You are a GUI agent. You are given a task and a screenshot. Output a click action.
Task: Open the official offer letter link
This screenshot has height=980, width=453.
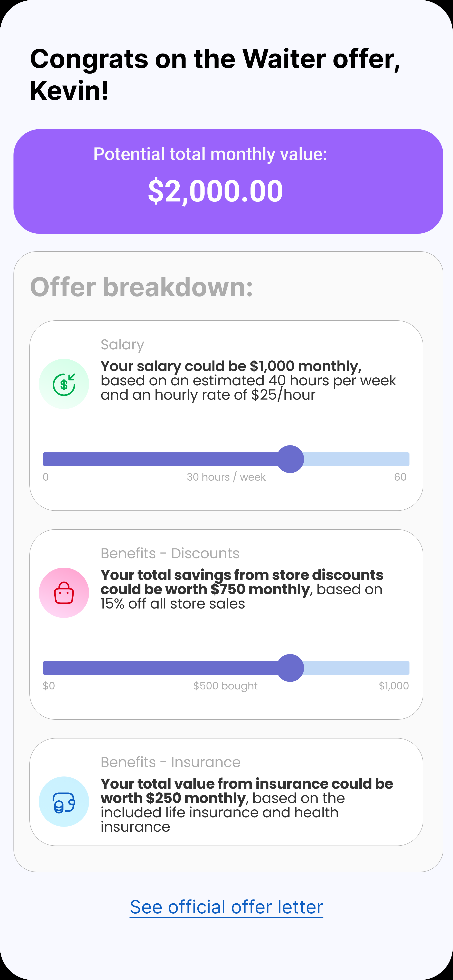[226, 907]
